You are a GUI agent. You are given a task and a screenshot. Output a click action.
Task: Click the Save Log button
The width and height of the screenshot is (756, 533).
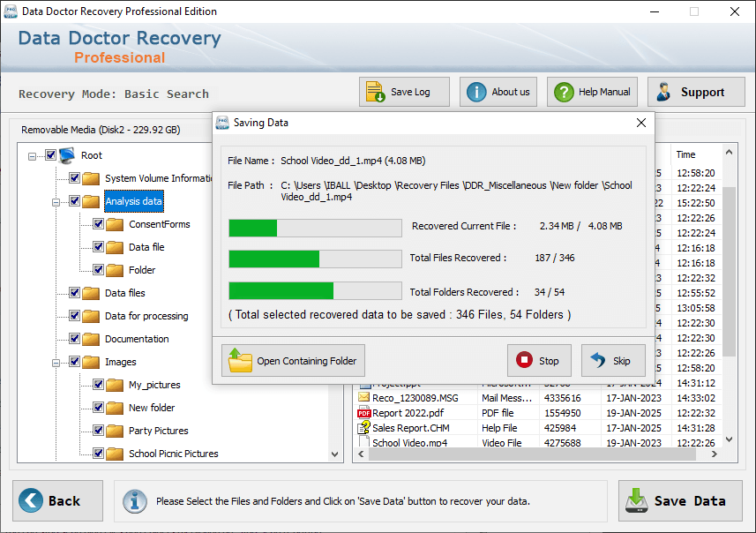click(404, 92)
